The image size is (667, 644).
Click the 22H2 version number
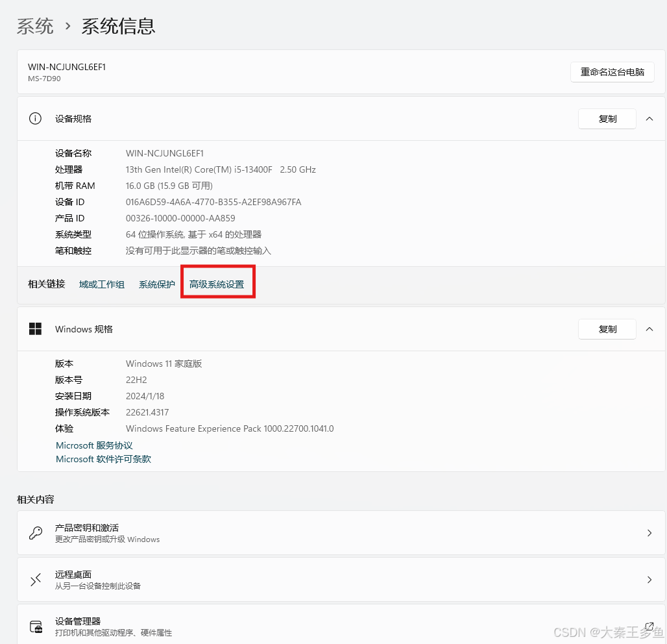click(136, 380)
